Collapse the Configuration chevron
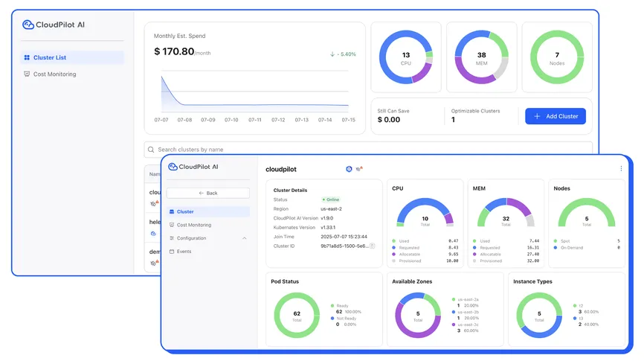 tap(245, 238)
